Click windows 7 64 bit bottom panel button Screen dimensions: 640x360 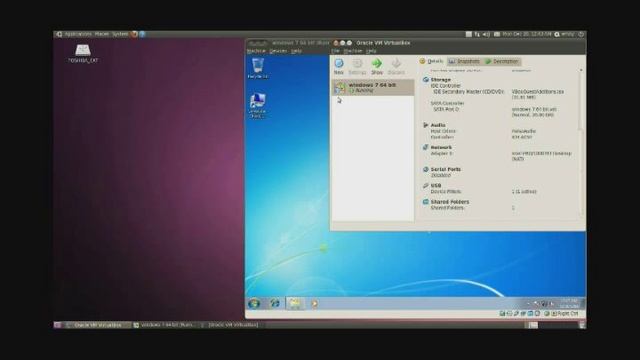[x=165, y=325]
